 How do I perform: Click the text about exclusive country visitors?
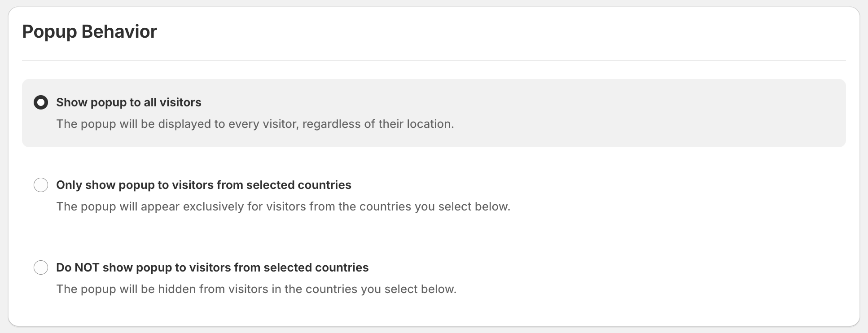point(283,206)
